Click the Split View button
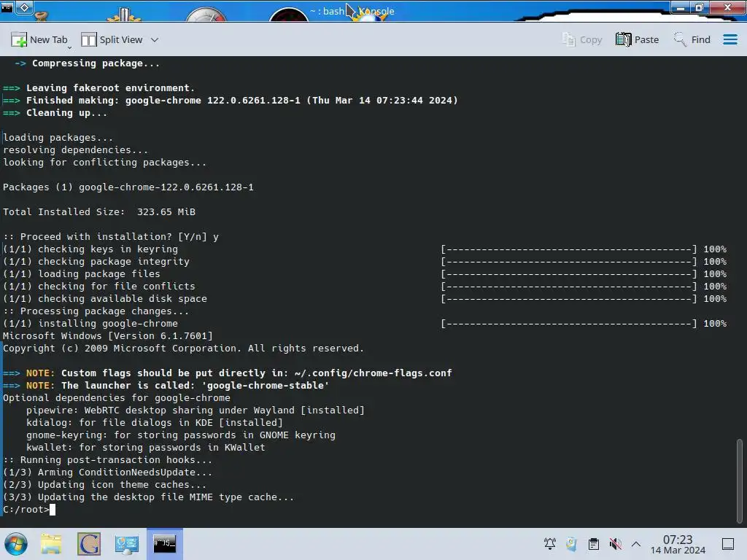747x560 pixels. pos(112,40)
